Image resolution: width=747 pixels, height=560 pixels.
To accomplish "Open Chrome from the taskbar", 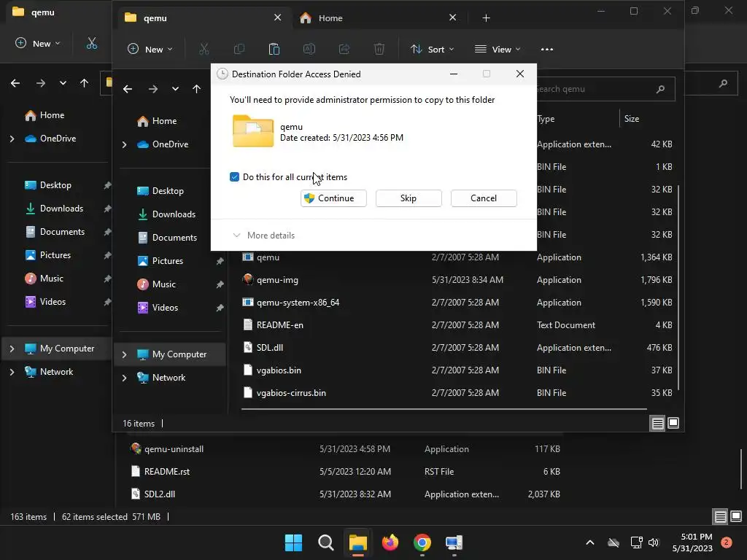I will (422, 542).
